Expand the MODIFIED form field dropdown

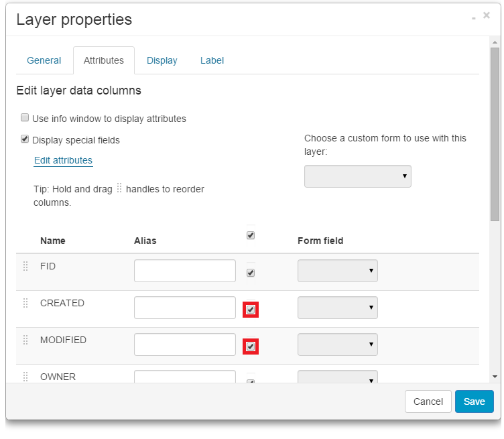[x=337, y=344]
